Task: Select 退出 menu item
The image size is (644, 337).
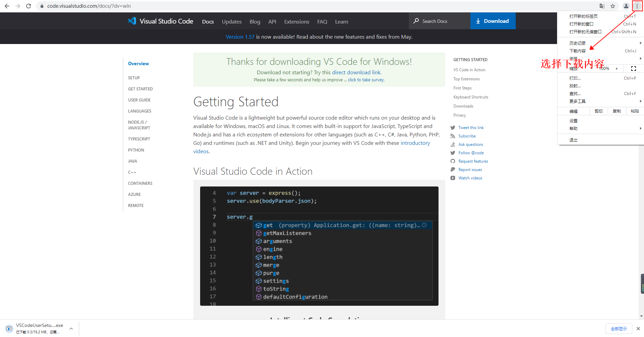Action: click(x=600, y=140)
